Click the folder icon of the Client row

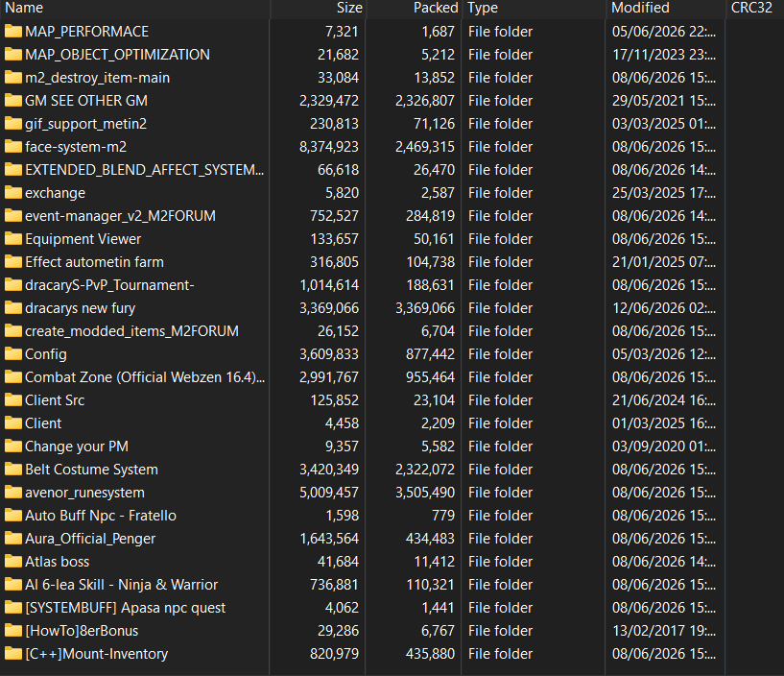13,422
